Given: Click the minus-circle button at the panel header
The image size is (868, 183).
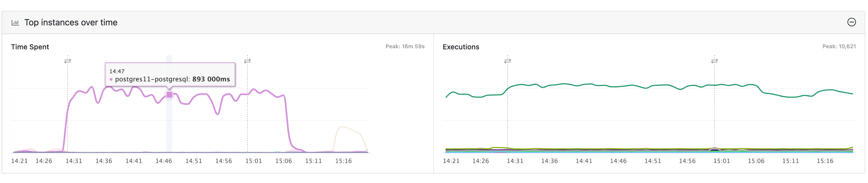Looking at the screenshot, I should click(x=852, y=22).
